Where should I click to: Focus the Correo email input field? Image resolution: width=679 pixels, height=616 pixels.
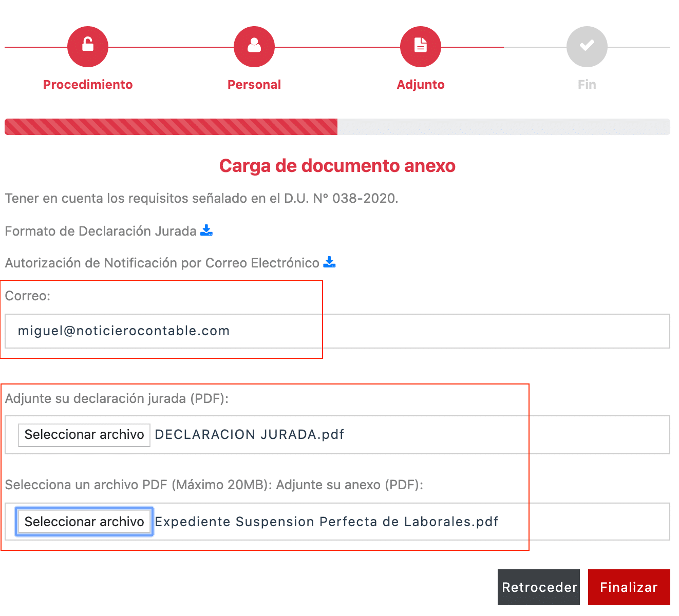pyautogui.click(x=337, y=331)
